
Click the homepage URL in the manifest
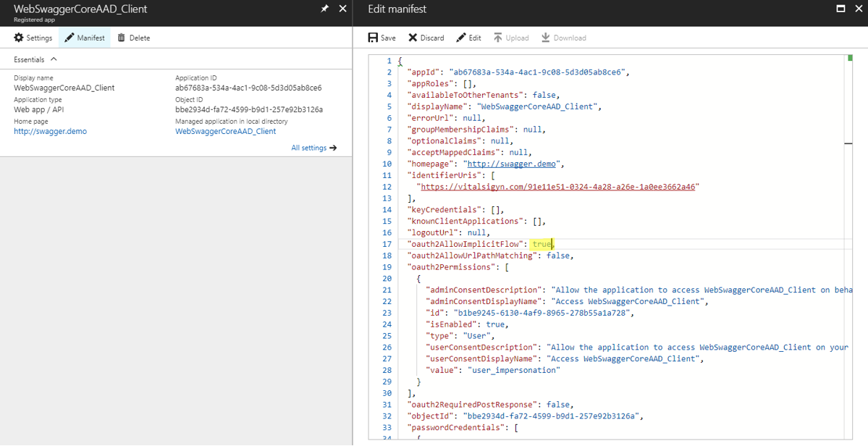click(511, 164)
